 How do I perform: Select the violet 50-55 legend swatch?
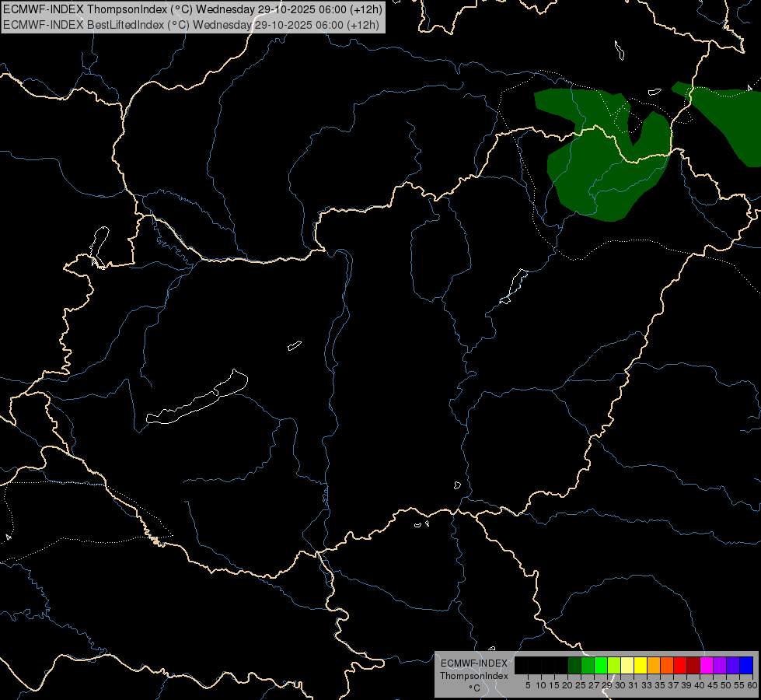[733, 666]
